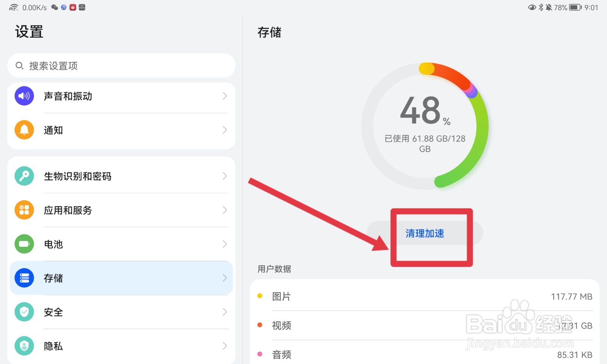Viewport: 607px width, 364px height.
Task: Tap the 9:01 clock in status bar
Action: tap(591, 7)
